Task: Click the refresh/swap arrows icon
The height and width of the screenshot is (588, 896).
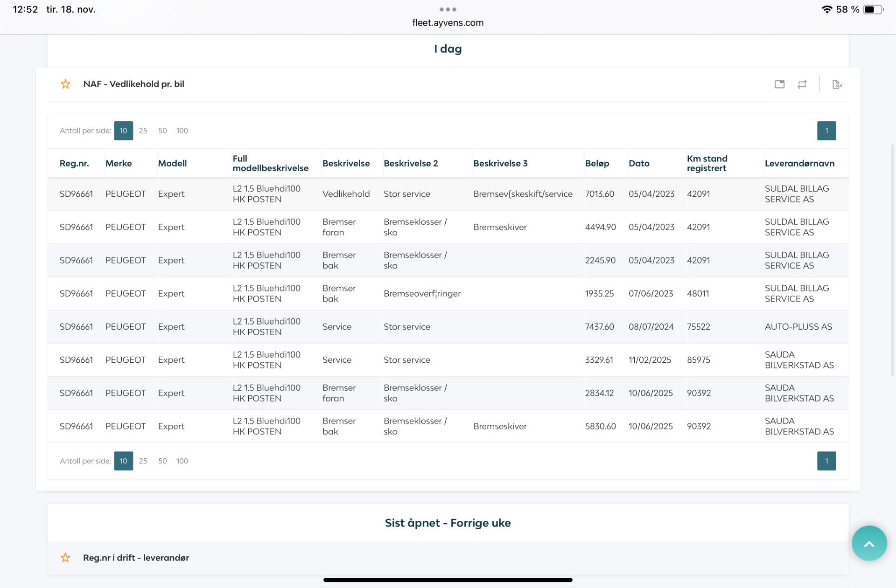Action: 802,84
